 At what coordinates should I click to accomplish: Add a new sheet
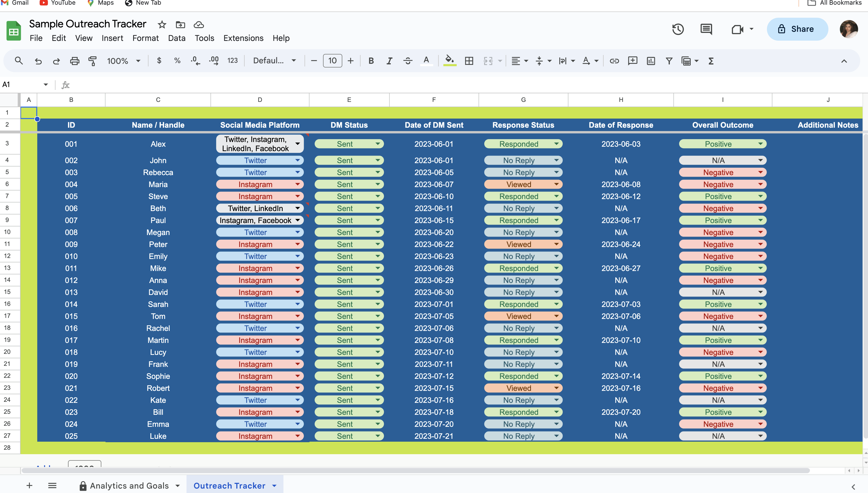click(x=29, y=485)
